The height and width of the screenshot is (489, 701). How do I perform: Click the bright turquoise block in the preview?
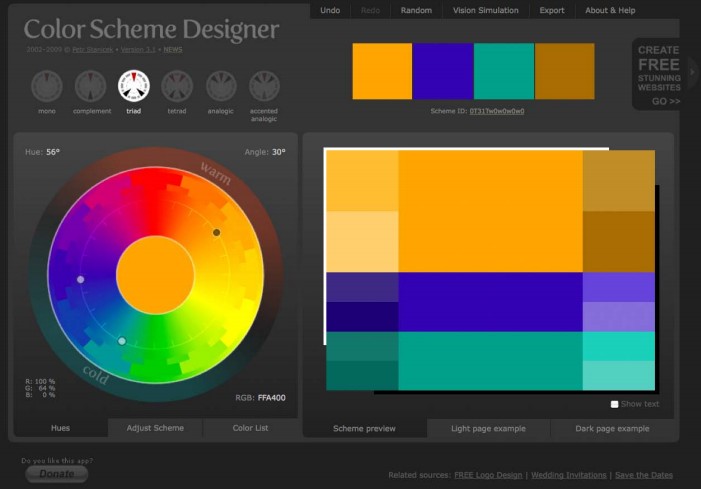pyautogui.click(x=619, y=346)
